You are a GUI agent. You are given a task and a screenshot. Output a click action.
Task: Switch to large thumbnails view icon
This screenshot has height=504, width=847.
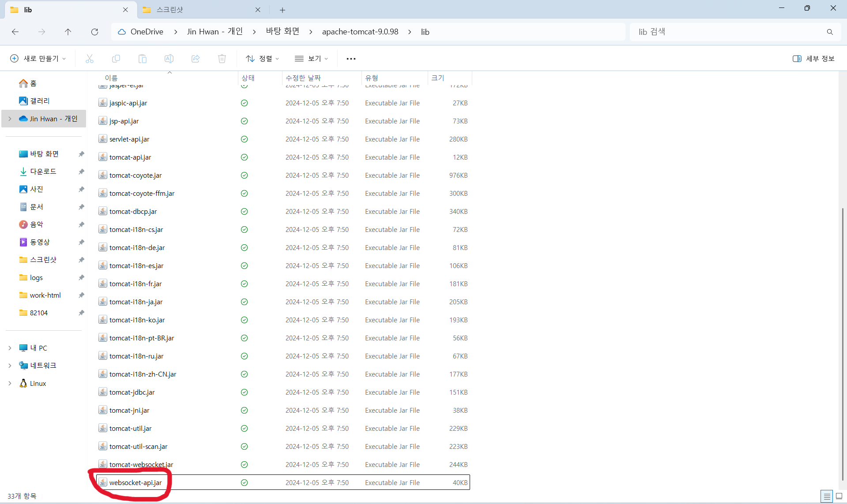pyautogui.click(x=839, y=497)
